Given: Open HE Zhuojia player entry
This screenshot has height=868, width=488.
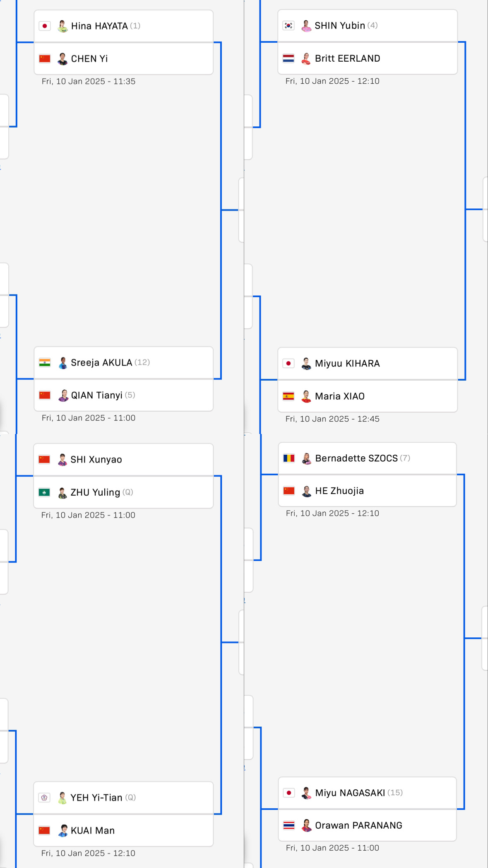Looking at the screenshot, I should coord(368,491).
